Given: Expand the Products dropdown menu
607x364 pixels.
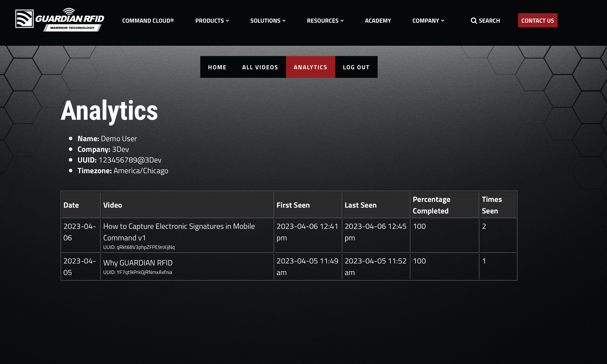Looking at the screenshot, I should click(212, 20).
